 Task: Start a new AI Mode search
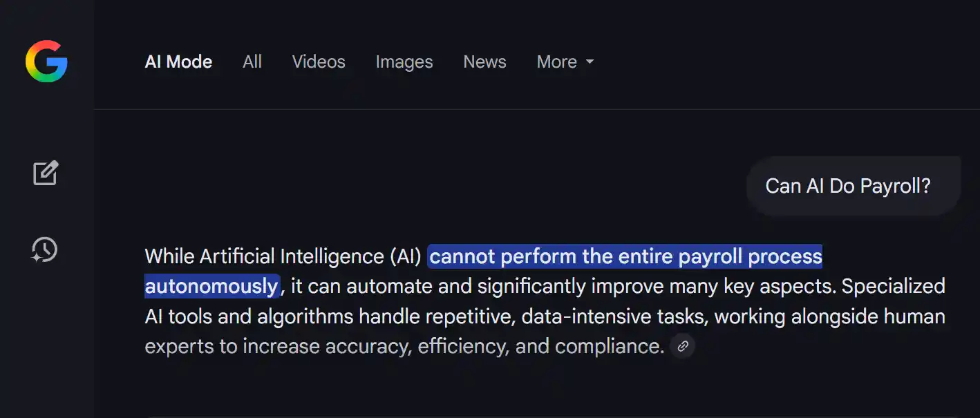click(x=46, y=173)
